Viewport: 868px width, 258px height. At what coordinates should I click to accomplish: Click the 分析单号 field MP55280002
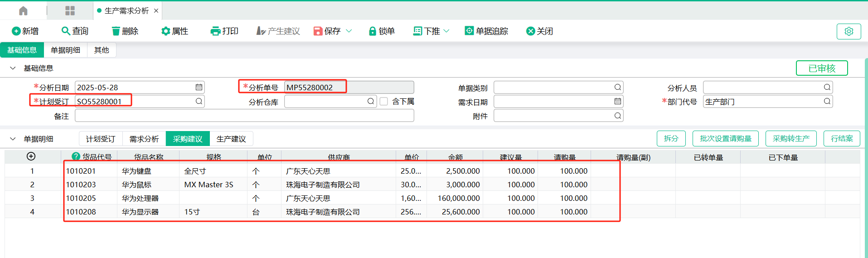[349, 87]
